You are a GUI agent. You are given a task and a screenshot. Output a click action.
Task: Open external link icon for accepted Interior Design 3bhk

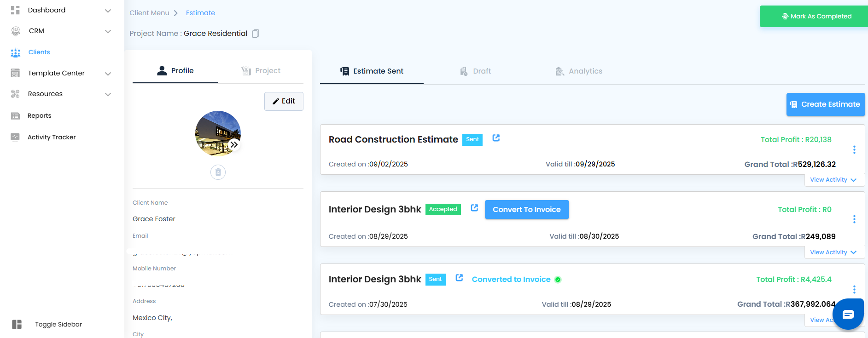(x=474, y=208)
